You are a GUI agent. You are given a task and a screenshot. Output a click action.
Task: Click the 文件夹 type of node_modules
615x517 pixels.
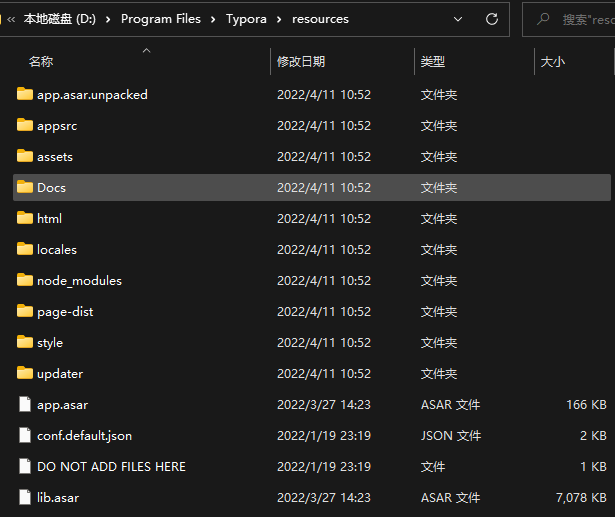pos(439,280)
